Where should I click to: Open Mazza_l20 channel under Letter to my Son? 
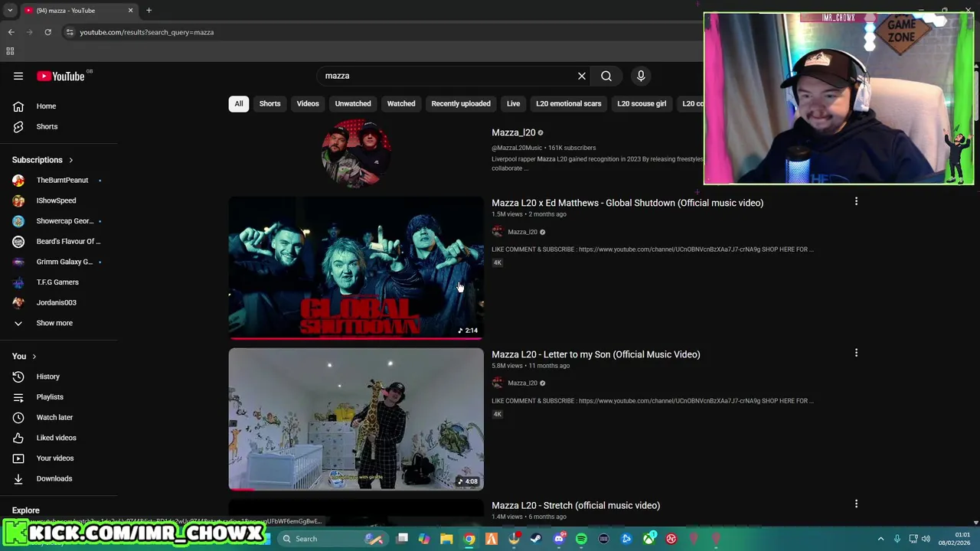click(x=522, y=383)
